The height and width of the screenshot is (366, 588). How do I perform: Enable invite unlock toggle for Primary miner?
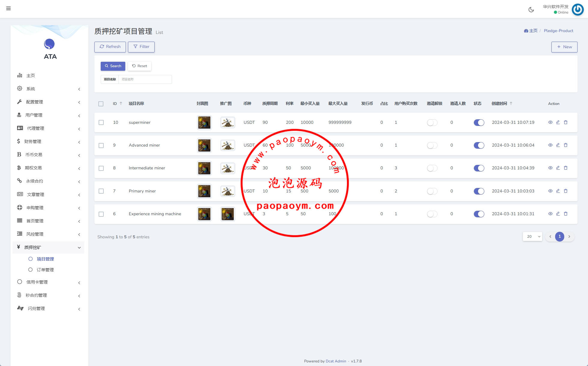(432, 191)
